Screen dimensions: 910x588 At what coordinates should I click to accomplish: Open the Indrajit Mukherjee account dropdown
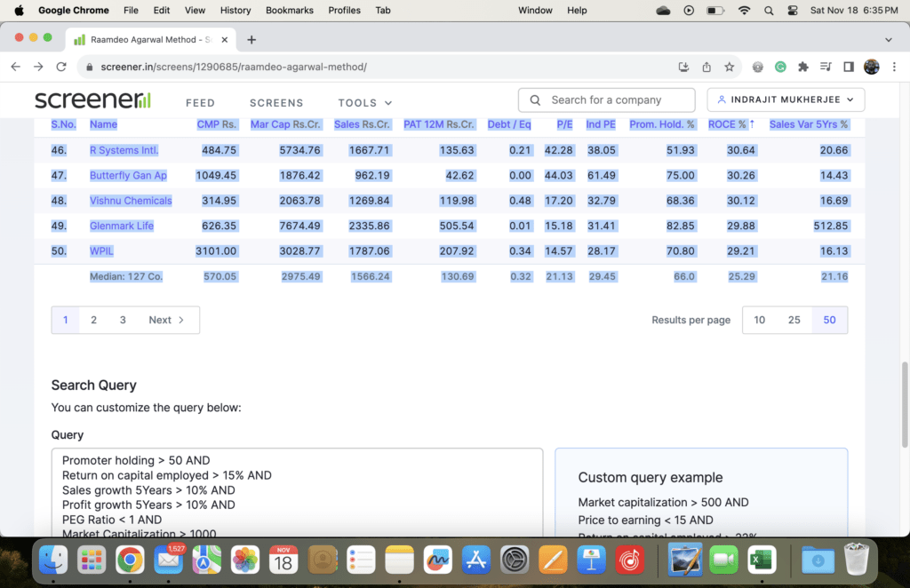[x=786, y=99]
